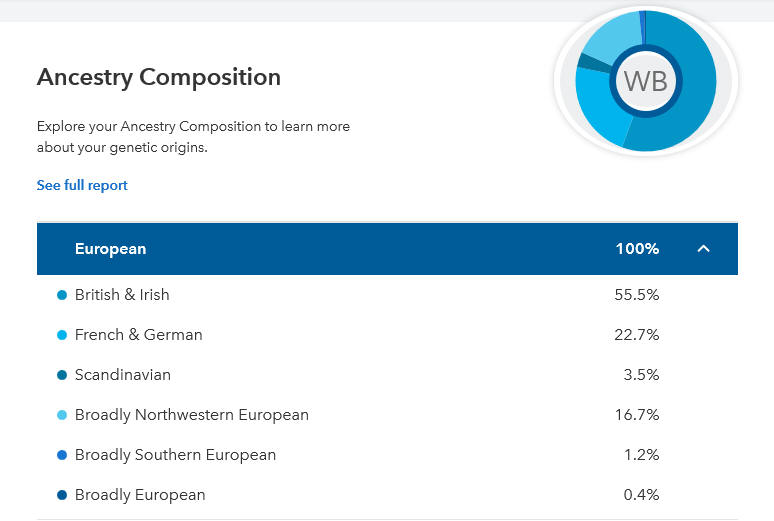Image resolution: width=774 pixels, height=521 pixels.
Task: Select the French & German row label
Action: (138, 335)
